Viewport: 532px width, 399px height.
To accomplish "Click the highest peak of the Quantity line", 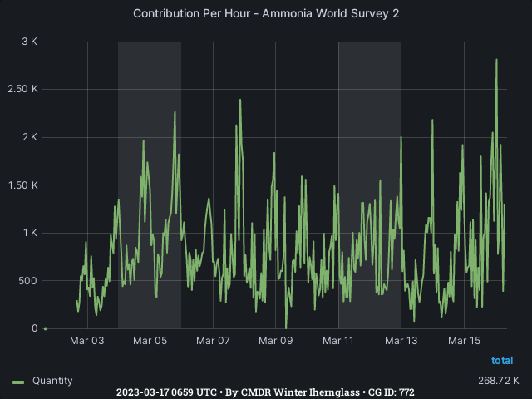I will (x=496, y=60).
